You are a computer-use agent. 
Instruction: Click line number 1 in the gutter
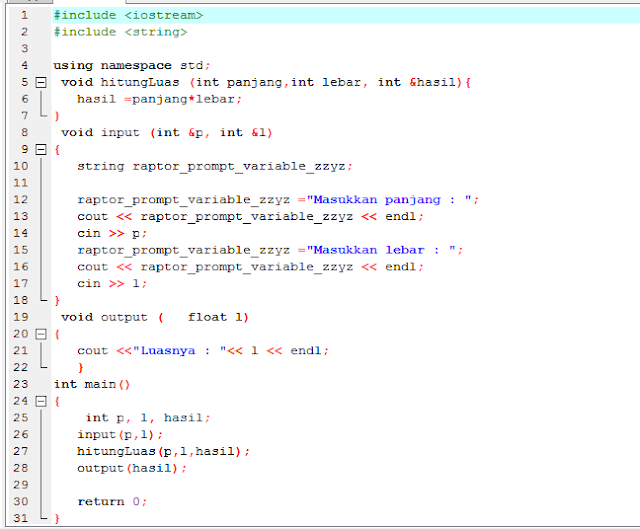(24, 15)
